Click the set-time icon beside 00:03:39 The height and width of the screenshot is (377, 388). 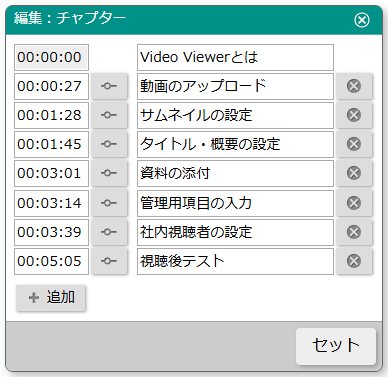(109, 232)
